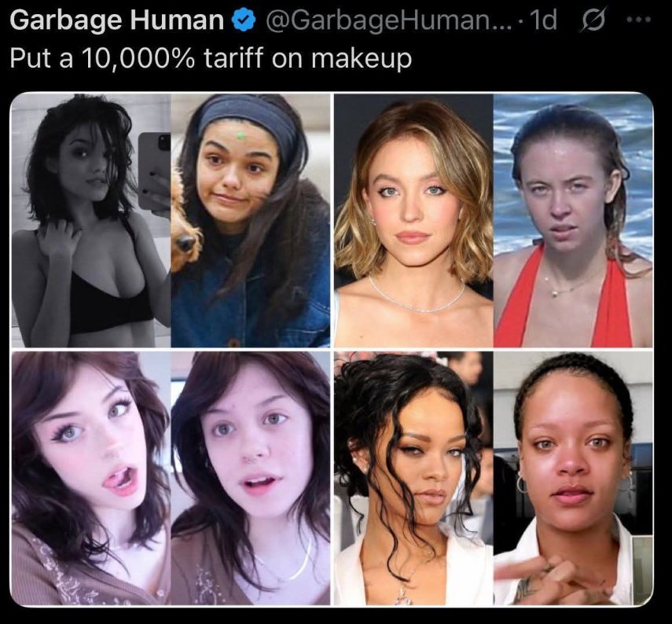Click the green sticker on the forehead

pos(241,135)
